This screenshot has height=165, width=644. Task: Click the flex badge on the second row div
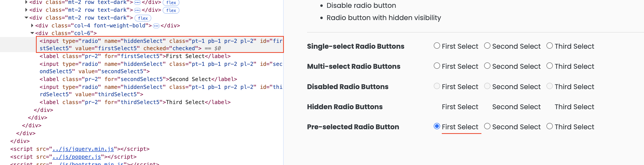point(171,10)
